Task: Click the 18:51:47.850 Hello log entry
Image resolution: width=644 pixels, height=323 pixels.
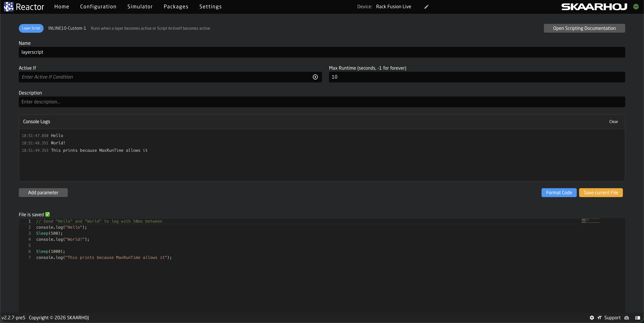Action: tap(42, 136)
